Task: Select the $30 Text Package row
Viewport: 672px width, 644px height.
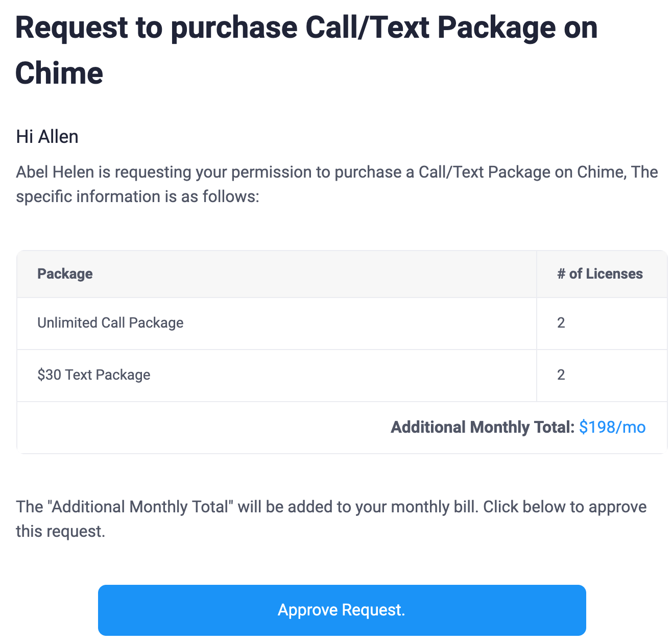Action: 342,375
